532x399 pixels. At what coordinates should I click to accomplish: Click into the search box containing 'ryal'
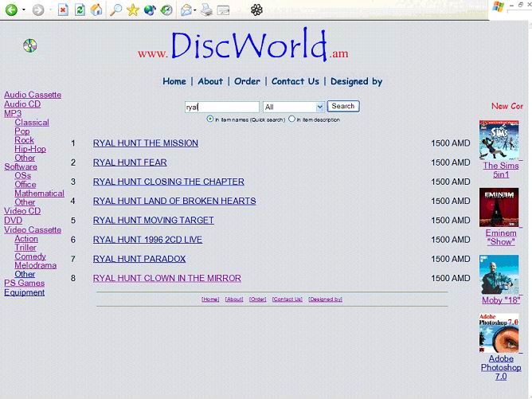pyautogui.click(x=222, y=107)
